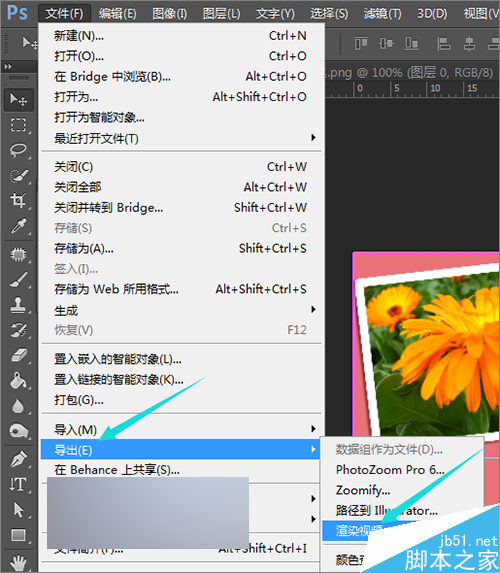Open the 导出(E) submenu
The height and width of the screenshot is (573, 500).
pos(181,449)
